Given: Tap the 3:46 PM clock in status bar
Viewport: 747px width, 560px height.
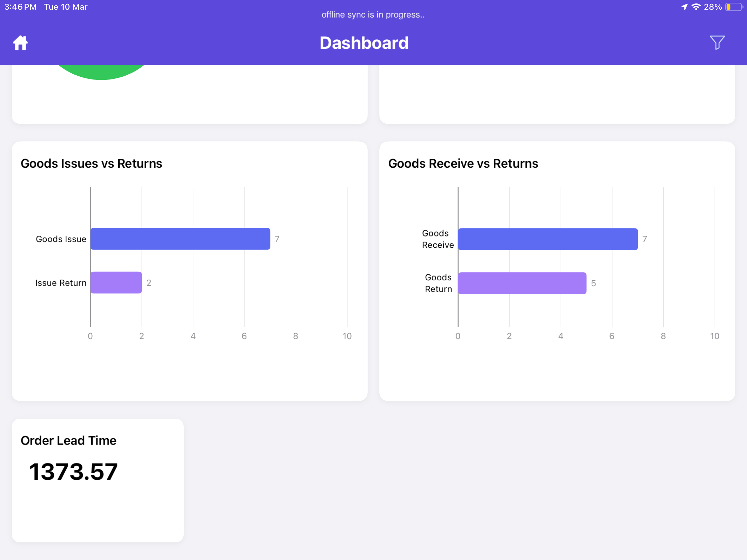Looking at the screenshot, I should click(20, 7).
